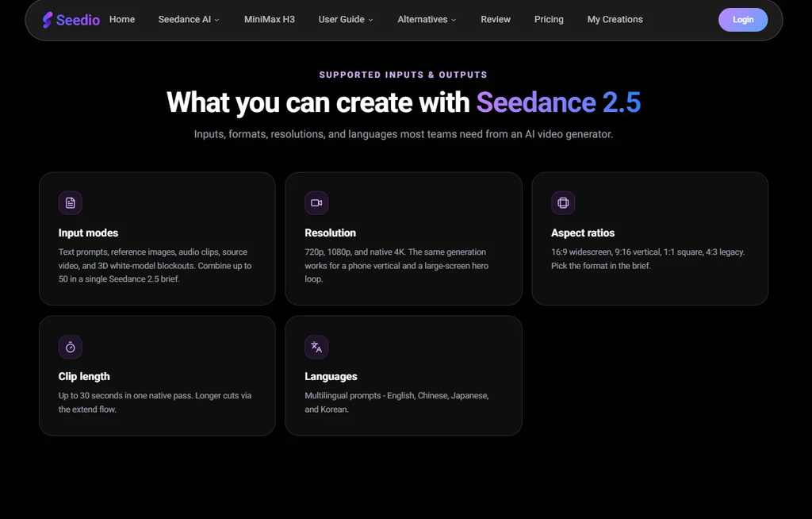
Task: Click the text 'Text prompts, reference images, audio clips'
Action: 139,252
